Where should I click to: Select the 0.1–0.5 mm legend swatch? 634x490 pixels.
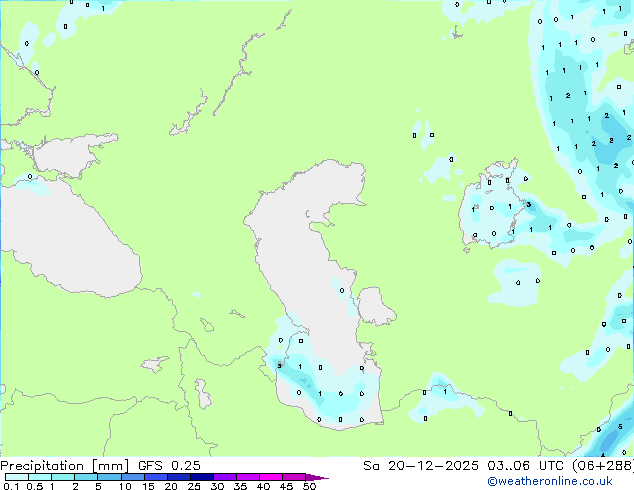pos(17,477)
